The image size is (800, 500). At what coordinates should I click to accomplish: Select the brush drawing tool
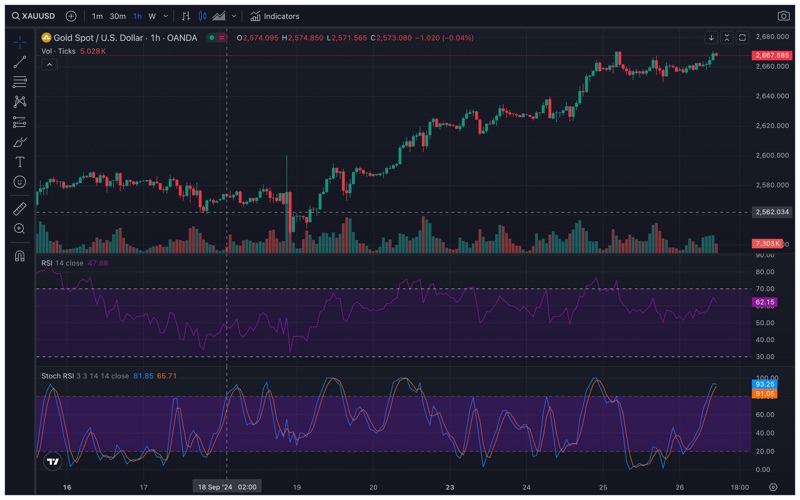coord(19,142)
